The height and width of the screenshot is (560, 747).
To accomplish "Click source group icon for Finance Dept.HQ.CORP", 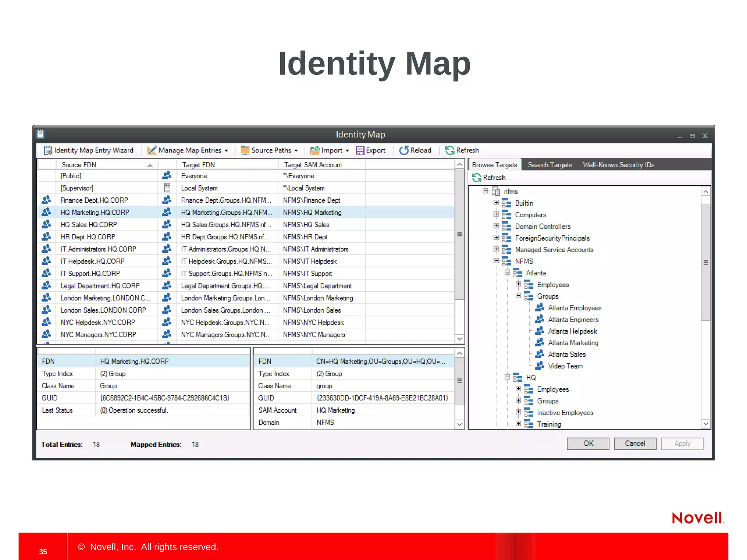I will (46, 200).
